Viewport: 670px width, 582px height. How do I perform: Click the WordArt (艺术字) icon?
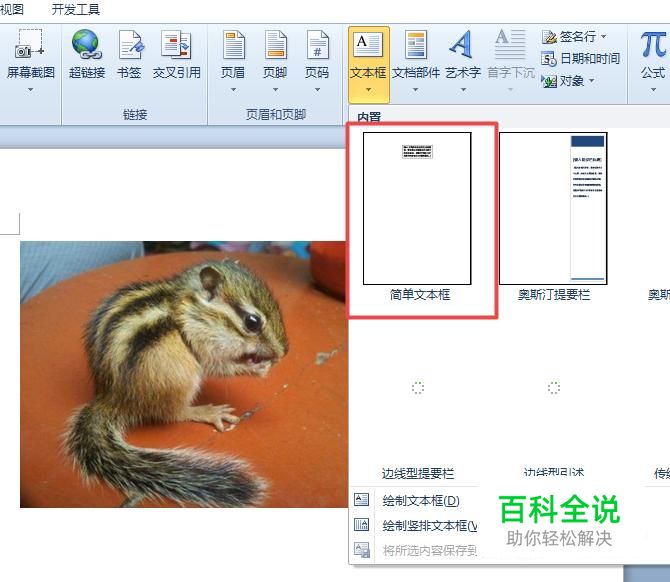click(461, 44)
